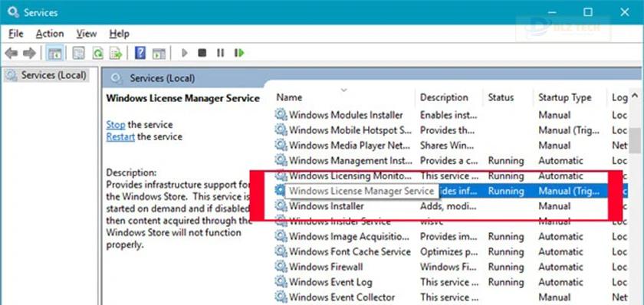
Task: Open the Help menu
Action: pyautogui.click(x=119, y=34)
